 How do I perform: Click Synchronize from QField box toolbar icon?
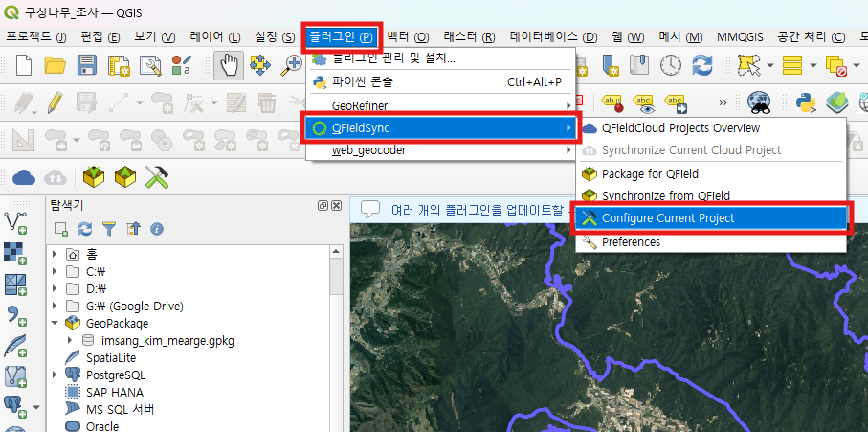(x=125, y=177)
